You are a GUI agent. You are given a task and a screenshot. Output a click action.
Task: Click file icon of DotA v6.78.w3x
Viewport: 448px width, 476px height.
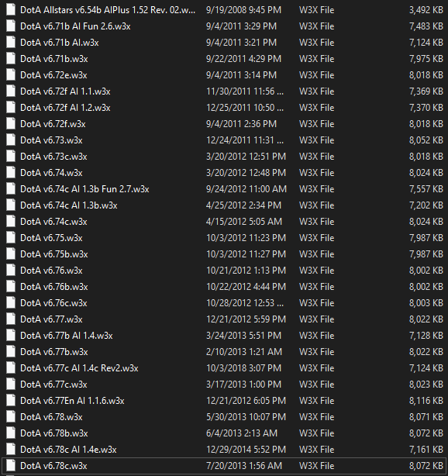pyautogui.click(x=11, y=417)
